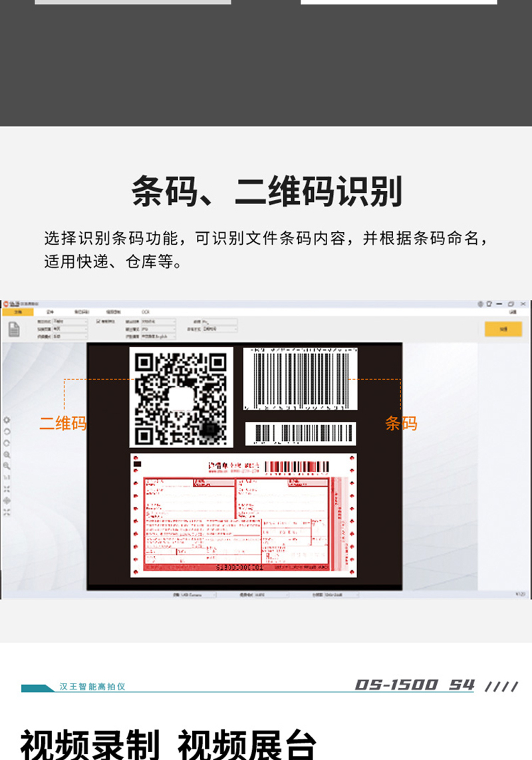Screen dimensions: 532x760
Task: Open the top dropdown in the first settings column
Action: [70, 321]
